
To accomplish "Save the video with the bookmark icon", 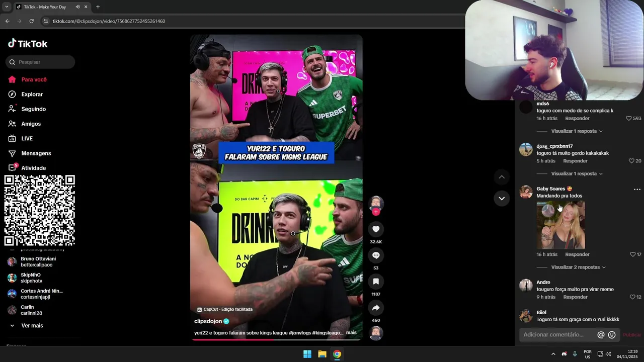I will coord(376,282).
